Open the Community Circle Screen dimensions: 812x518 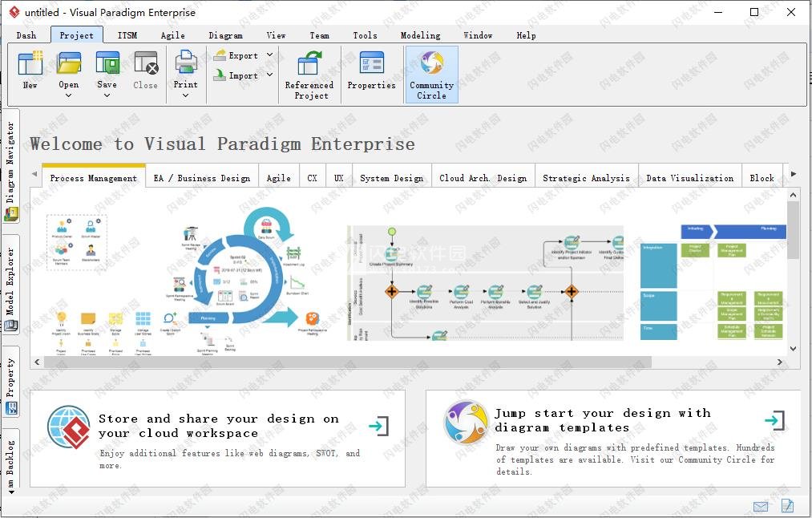(x=431, y=75)
